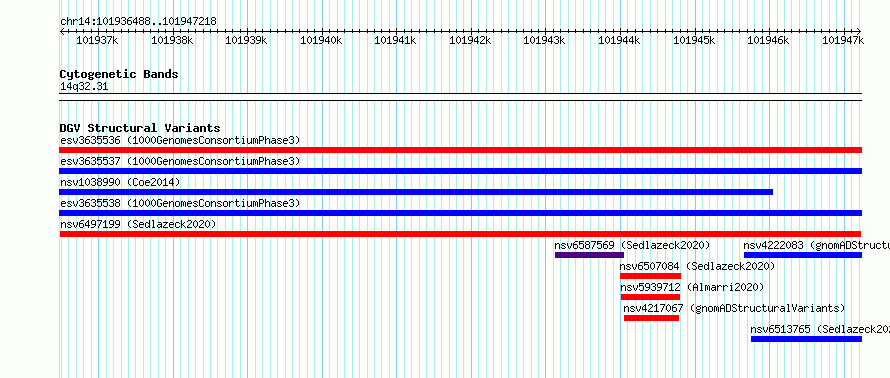Open the nsv4217067 gnomADStructuralVariants label

pos(734,308)
